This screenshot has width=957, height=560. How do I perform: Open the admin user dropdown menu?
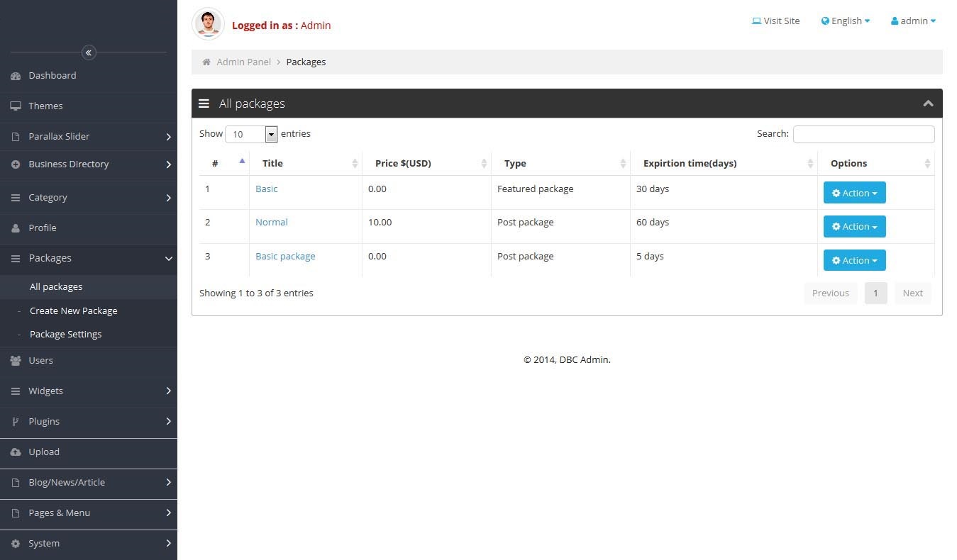(913, 21)
